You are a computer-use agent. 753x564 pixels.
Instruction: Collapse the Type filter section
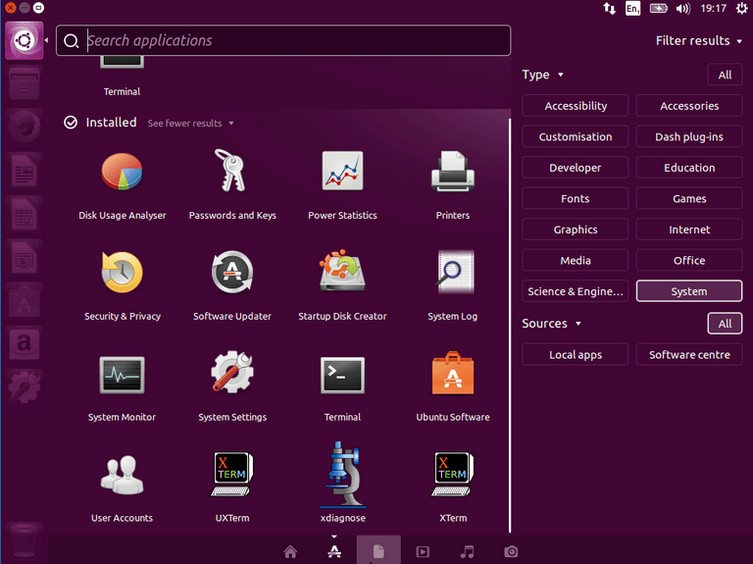pos(543,74)
